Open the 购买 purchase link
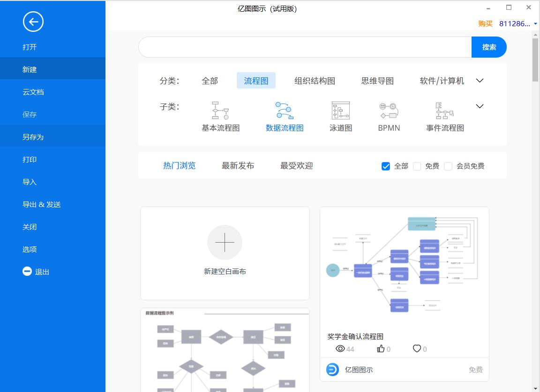The image size is (540, 392). coord(484,23)
